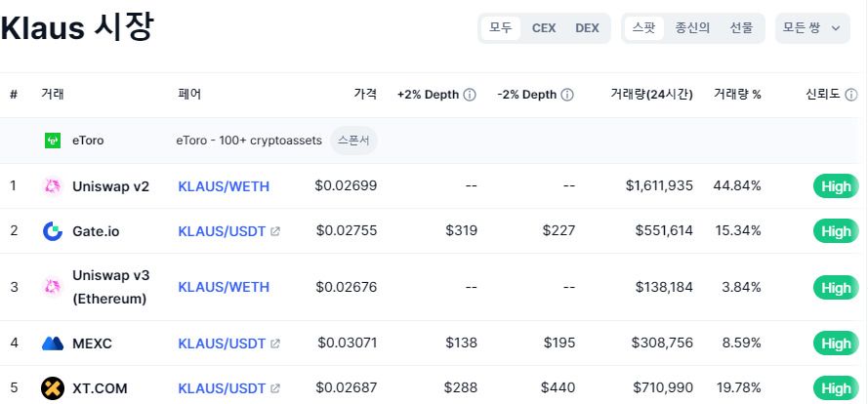Open XT.COM KLAUS/USDT pair link
Screen dimensions: 868x404
pyautogui.click(x=222, y=388)
